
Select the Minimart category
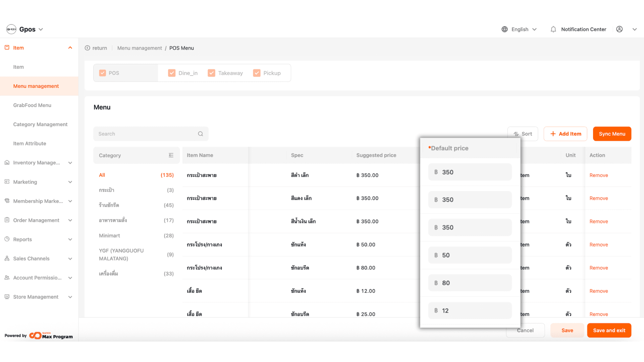click(x=109, y=236)
